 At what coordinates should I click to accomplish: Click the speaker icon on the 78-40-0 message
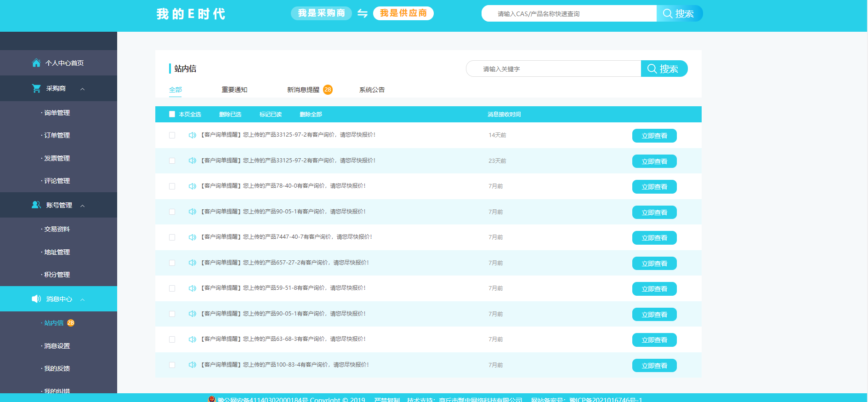[193, 186]
